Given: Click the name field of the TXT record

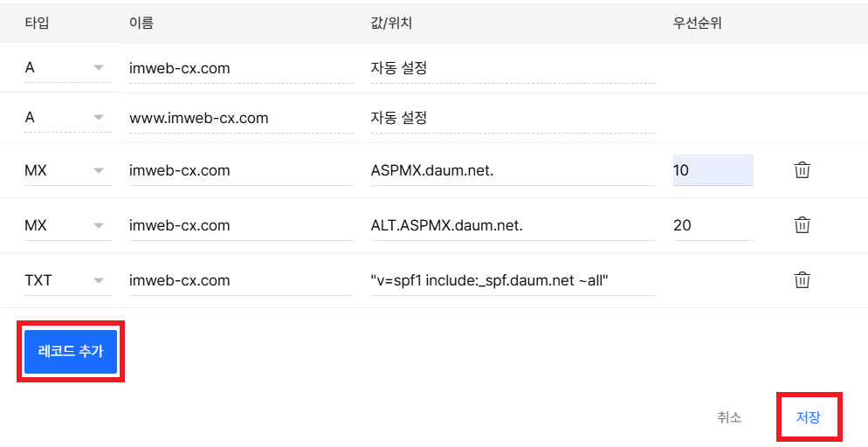Looking at the screenshot, I should 240,280.
